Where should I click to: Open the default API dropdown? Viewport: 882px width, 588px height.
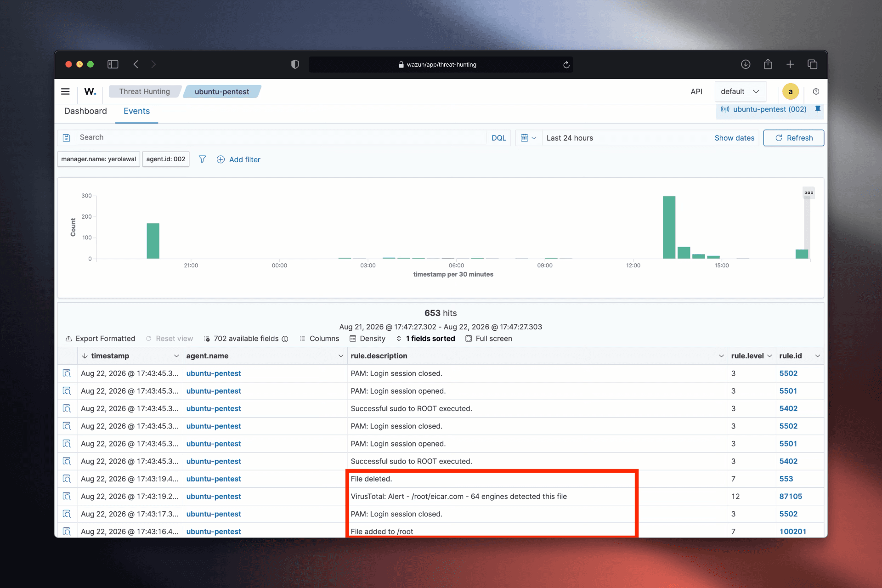pos(740,91)
